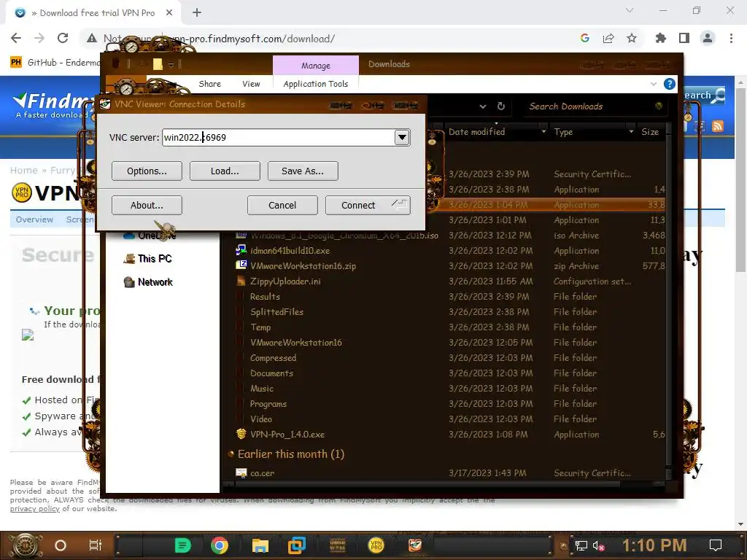Open the Chrome tab search dropdown
This screenshot has height=560, width=747.
point(630,10)
